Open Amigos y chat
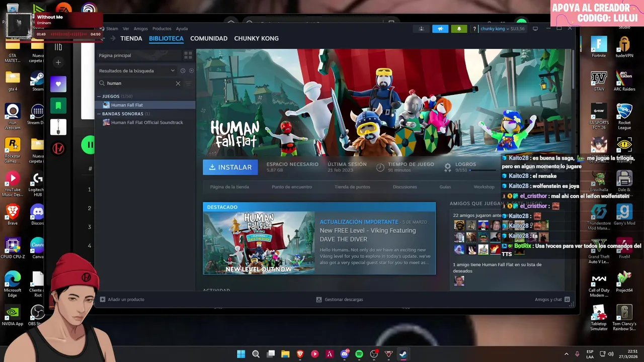Viewport: 644px width, 362px height. [x=552, y=300]
